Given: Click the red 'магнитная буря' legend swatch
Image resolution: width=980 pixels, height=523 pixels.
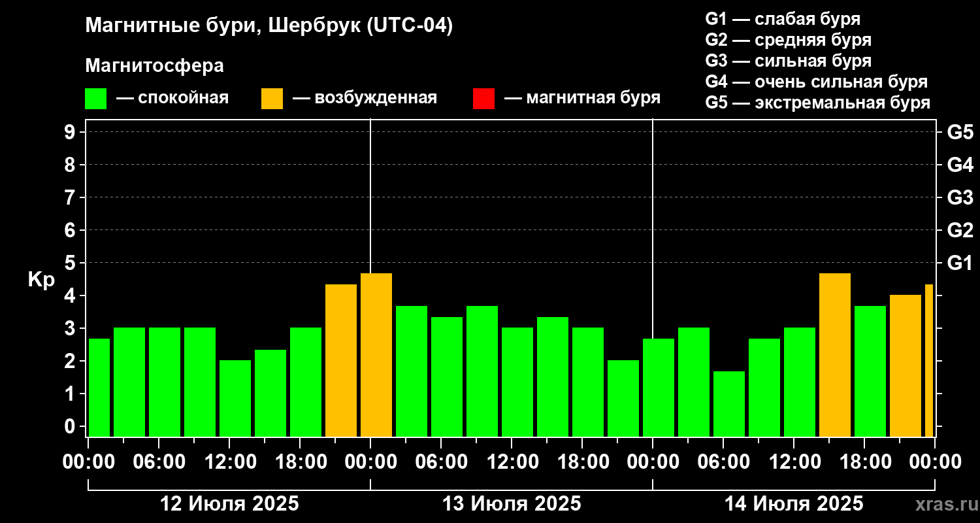Looking at the screenshot, I should pyautogui.click(x=483, y=99).
